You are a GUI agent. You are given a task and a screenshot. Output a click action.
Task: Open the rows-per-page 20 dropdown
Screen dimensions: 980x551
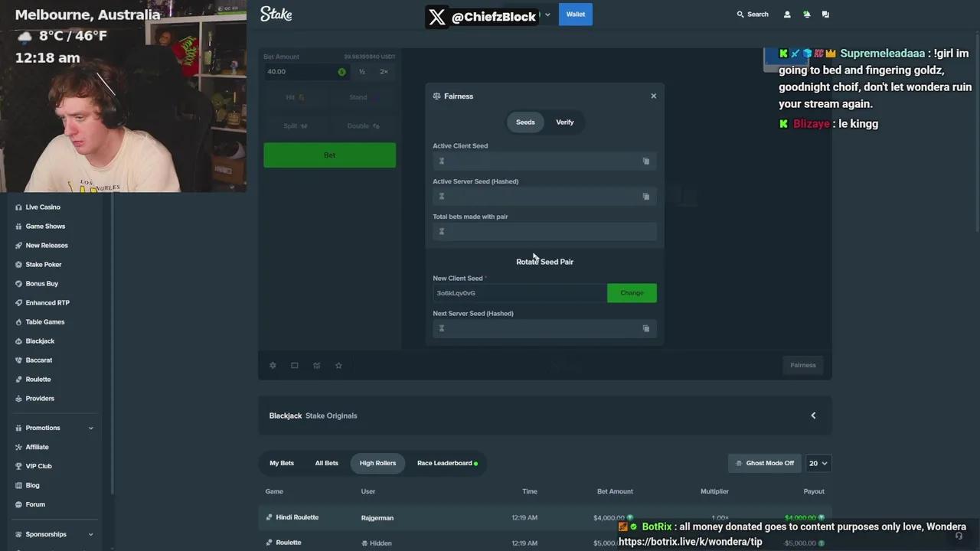[x=818, y=463]
